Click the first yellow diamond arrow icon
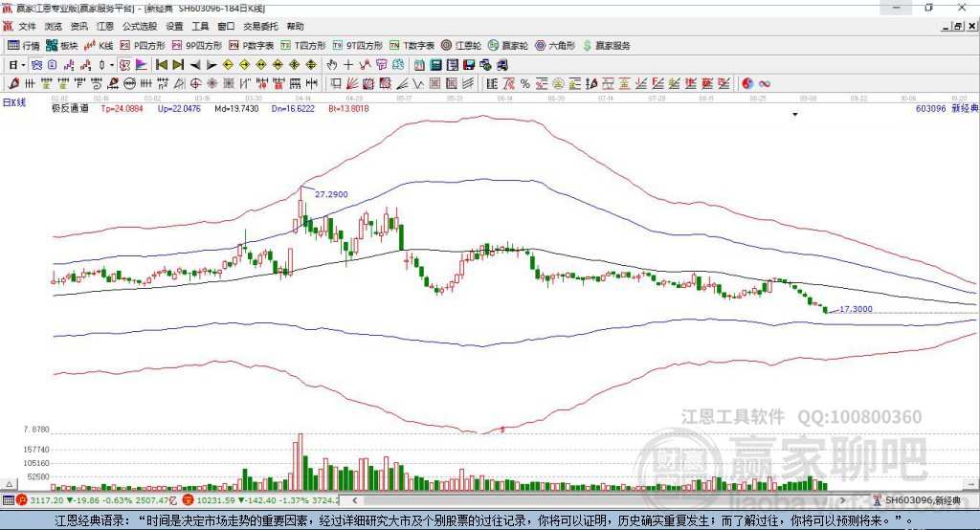 228,65
